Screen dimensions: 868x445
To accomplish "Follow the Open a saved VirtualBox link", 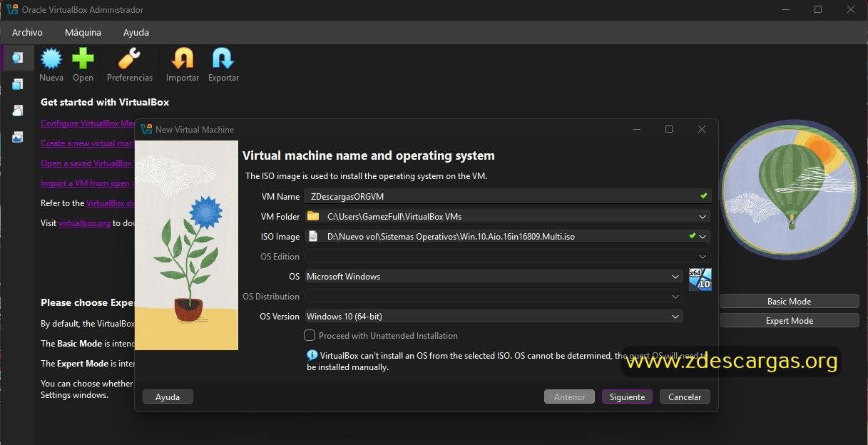I will (86, 163).
